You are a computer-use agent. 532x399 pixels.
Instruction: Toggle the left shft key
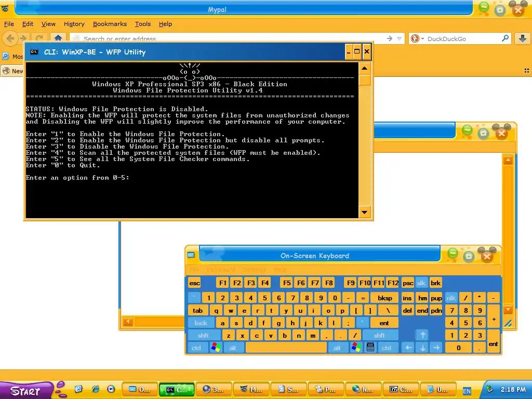tap(203, 336)
